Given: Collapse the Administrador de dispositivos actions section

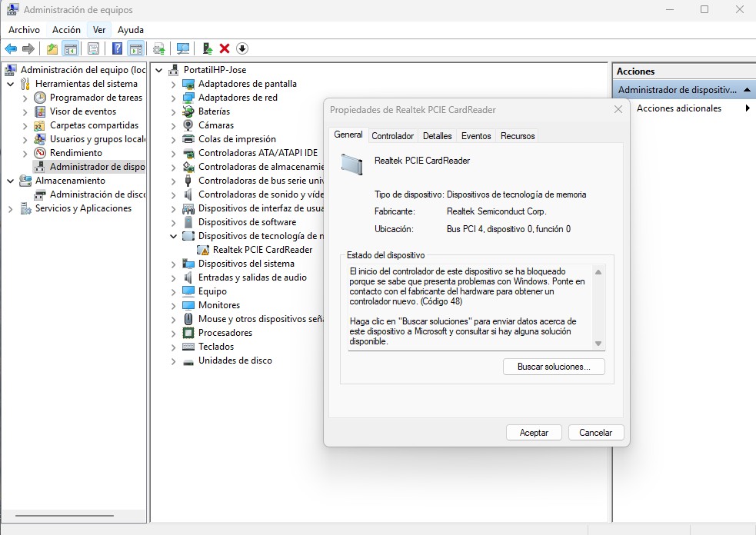Looking at the screenshot, I should click(x=747, y=90).
